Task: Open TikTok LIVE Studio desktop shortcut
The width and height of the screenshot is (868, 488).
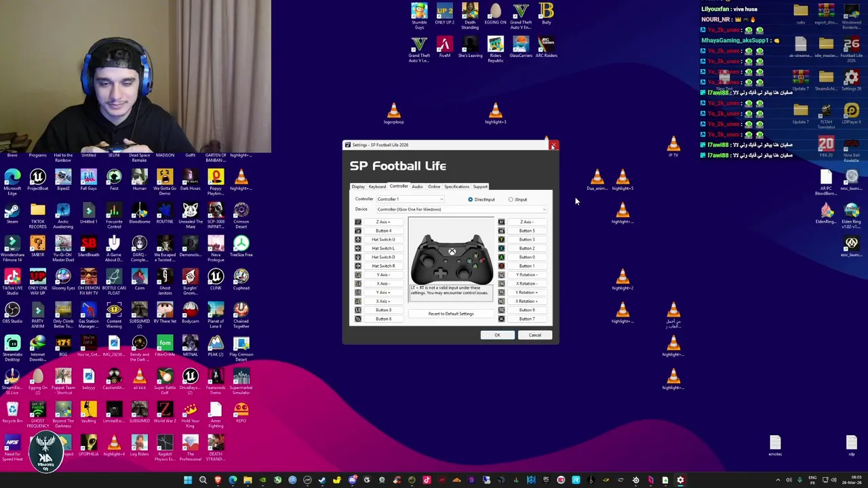Action: pos(12,281)
